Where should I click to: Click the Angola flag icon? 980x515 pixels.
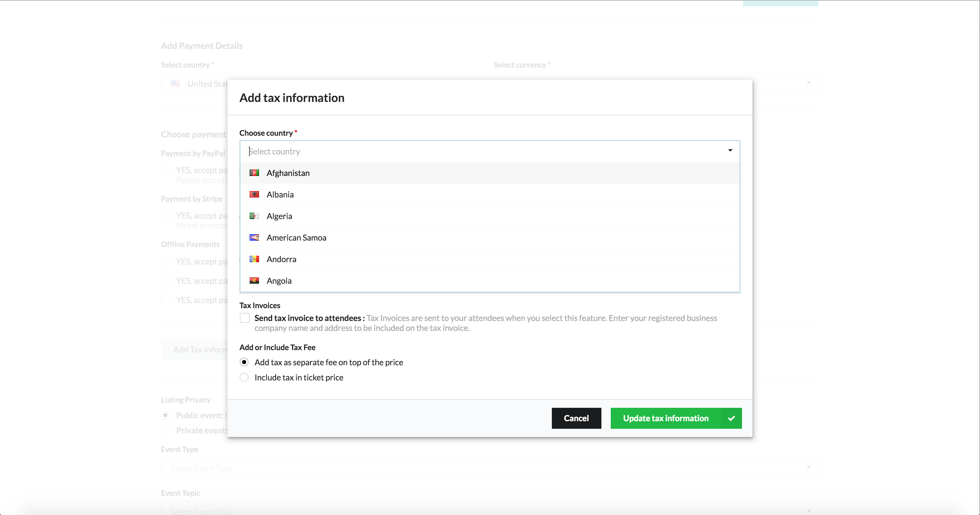coord(254,281)
